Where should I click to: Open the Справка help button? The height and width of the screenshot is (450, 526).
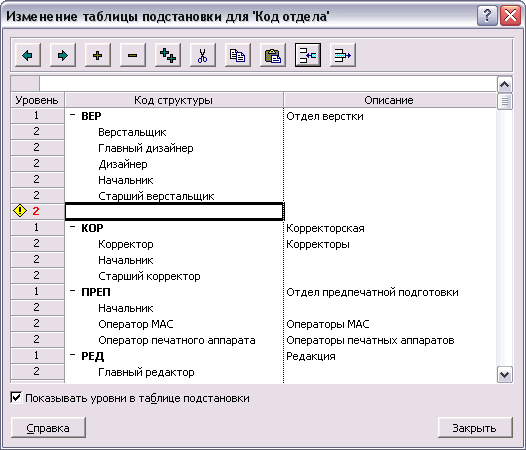(48, 428)
